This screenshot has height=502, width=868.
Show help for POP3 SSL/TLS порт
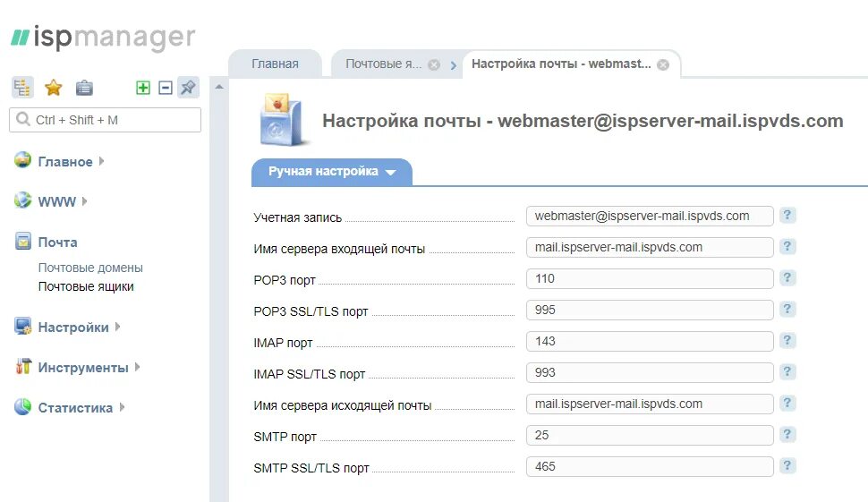pyautogui.click(x=787, y=309)
